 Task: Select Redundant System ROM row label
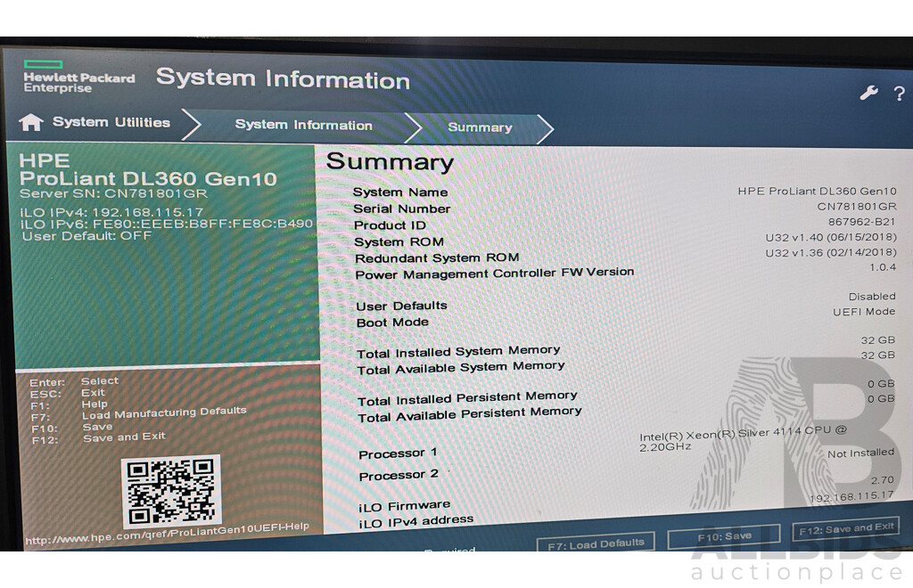pos(437,257)
